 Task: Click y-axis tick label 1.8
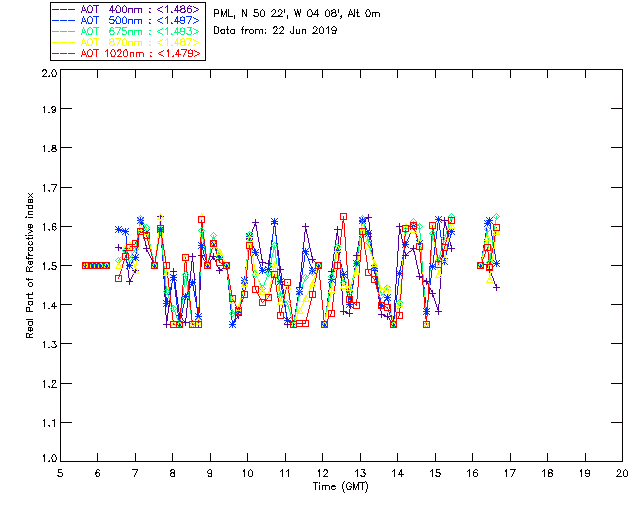point(49,148)
